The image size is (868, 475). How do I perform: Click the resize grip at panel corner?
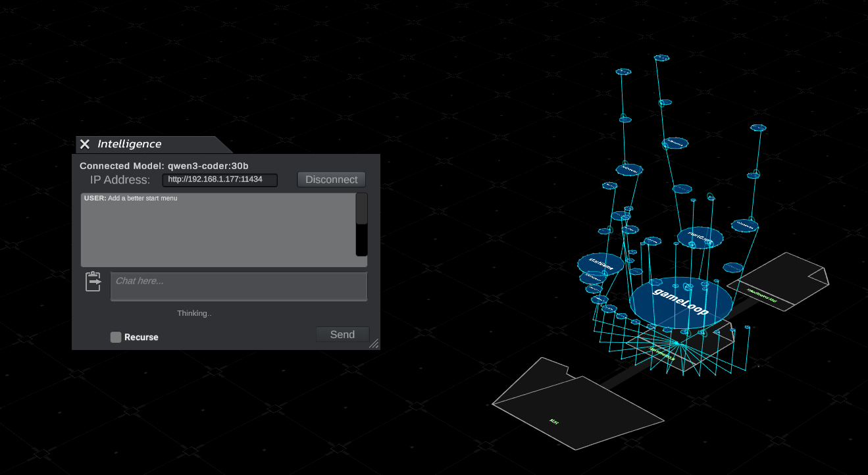point(374,343)
